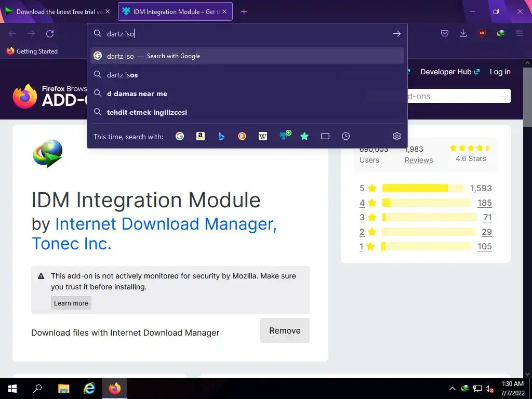The image size is (532, 399).
Task: Click the muted volume tray icon
Action: [x=489, y=389]
